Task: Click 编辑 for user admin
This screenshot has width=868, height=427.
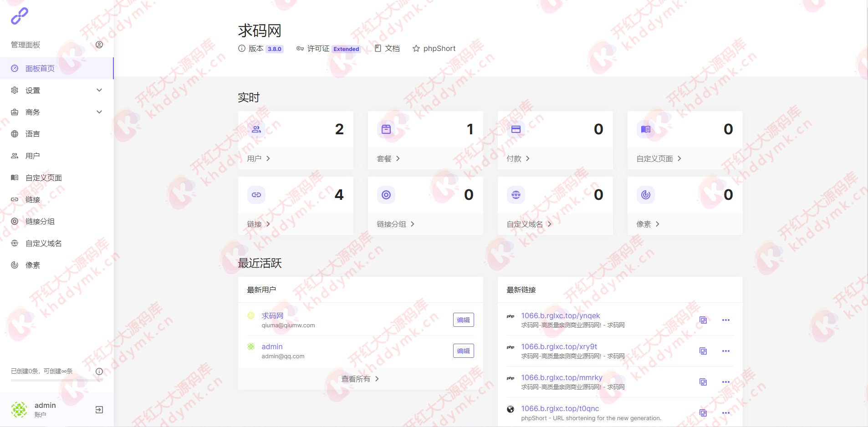Action: tap(463, 351)
